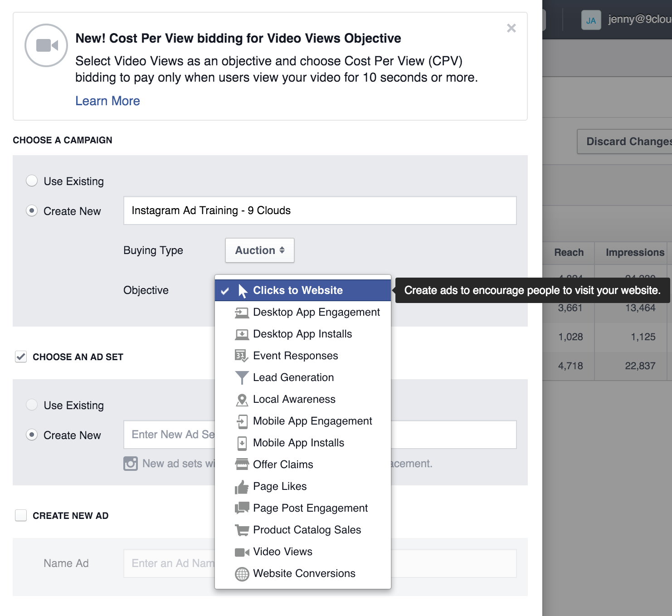
Task: Pick Lead Generation from objective list
Action: pyautogui.click(x=293, y=377)
